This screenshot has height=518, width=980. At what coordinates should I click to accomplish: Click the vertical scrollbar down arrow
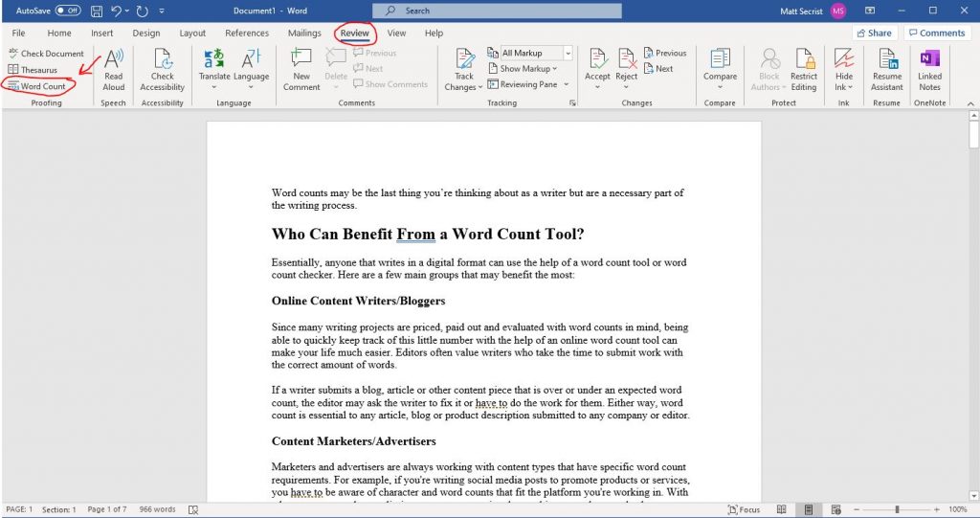click(973, 495)
